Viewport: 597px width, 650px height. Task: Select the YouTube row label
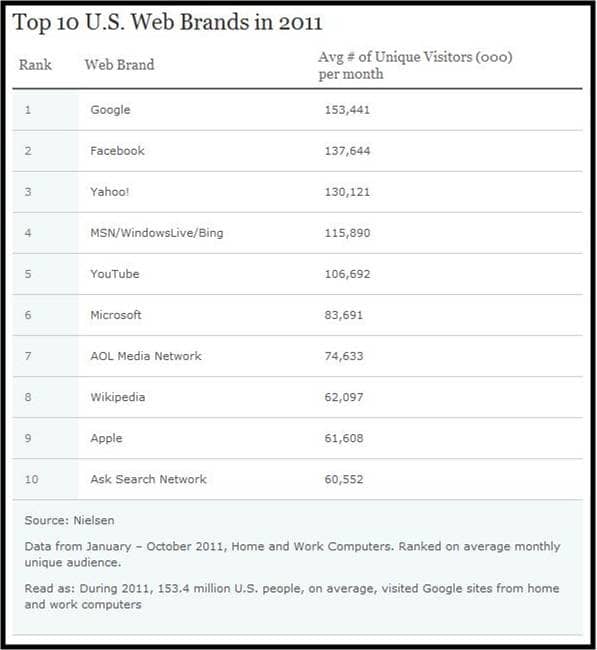click(x=115, y=274)
